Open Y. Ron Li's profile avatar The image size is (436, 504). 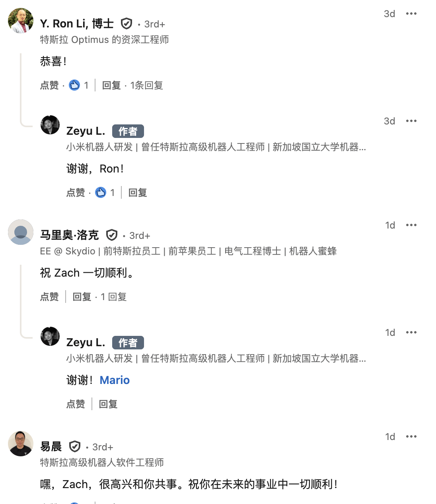pos(20,20)
